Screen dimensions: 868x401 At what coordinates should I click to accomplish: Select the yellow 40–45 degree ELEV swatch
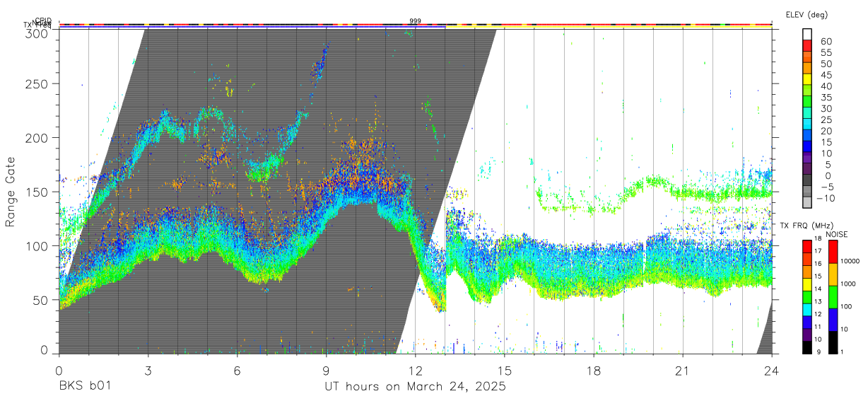coord(808,80)
